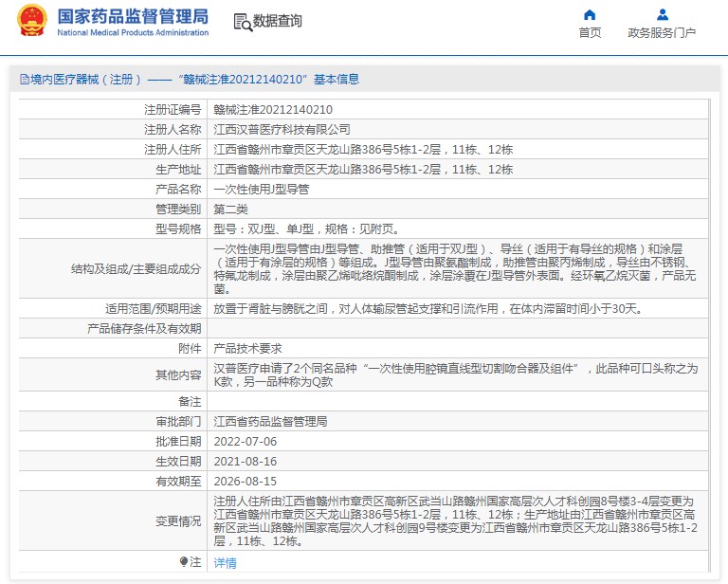This screenshot has height=584, width=728.
Task: Click the 产品名称 label
Action: [178, 190]
